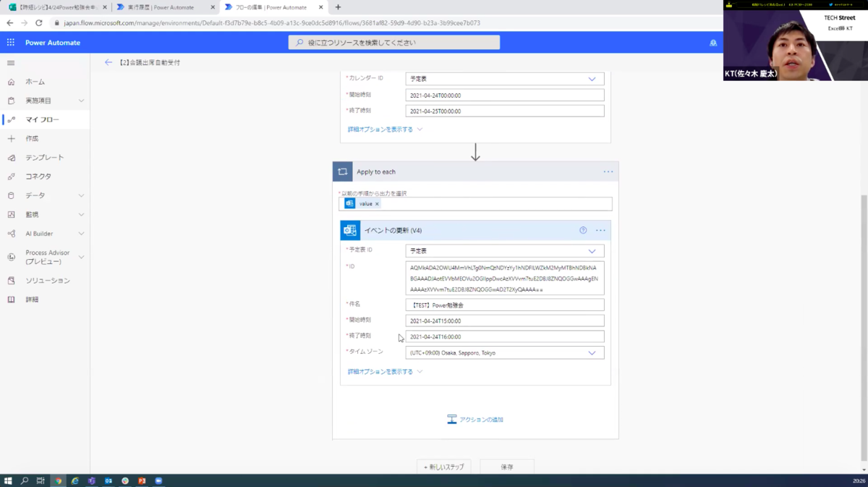Image resolution: width=868 pixels, height=487 pixels.
Task: Open テンプレート in the sidebar
Action: tap(45, 158)
